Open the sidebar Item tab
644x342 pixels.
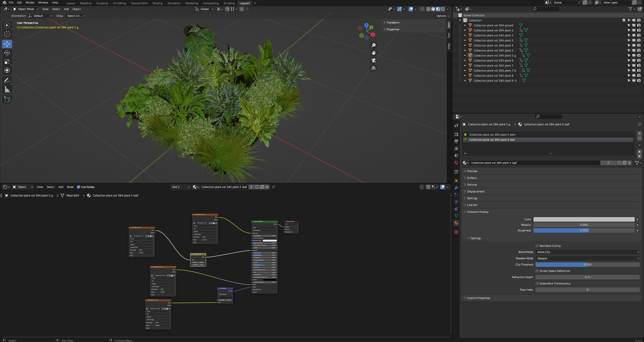[449, 24]
